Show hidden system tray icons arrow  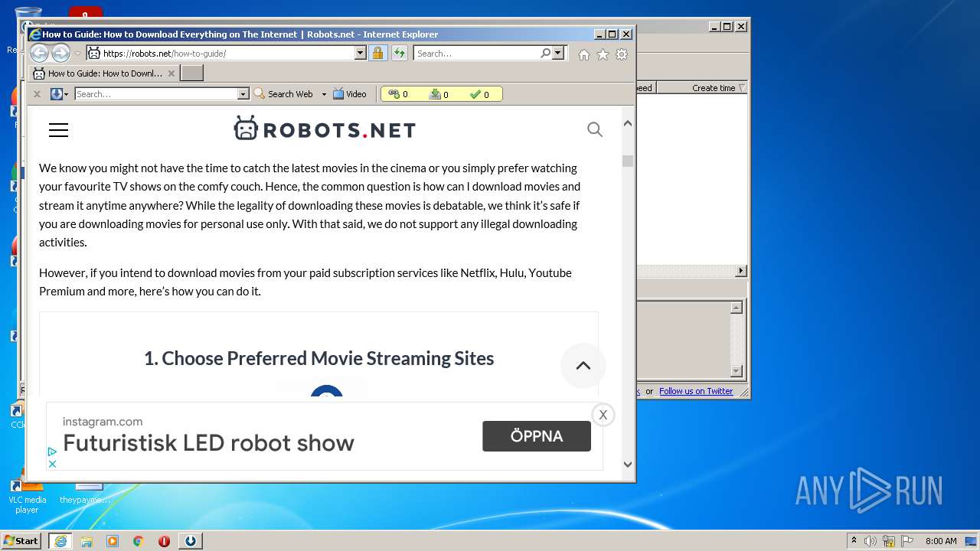[x=854, y=541]
